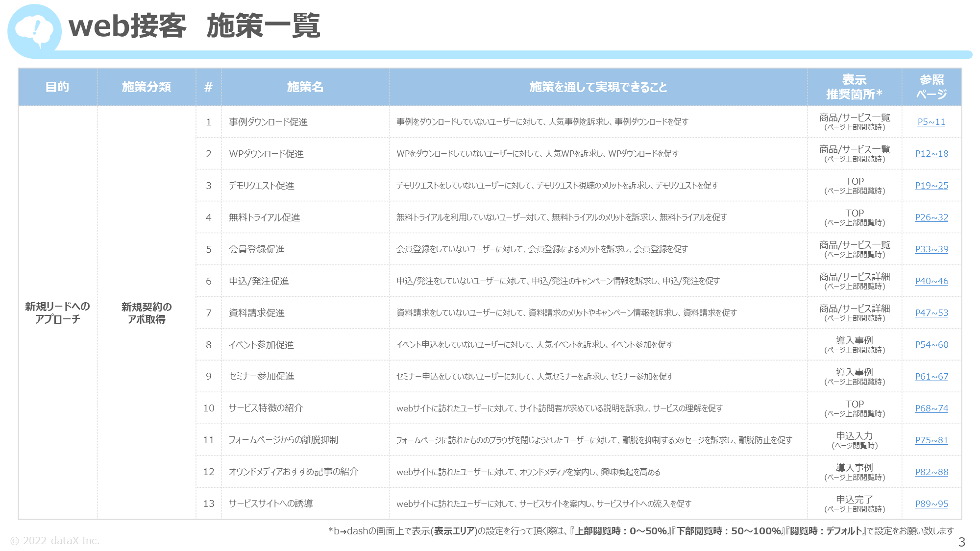Click the 表示推奨箇所 column header
980x551 pixels.
855,87
